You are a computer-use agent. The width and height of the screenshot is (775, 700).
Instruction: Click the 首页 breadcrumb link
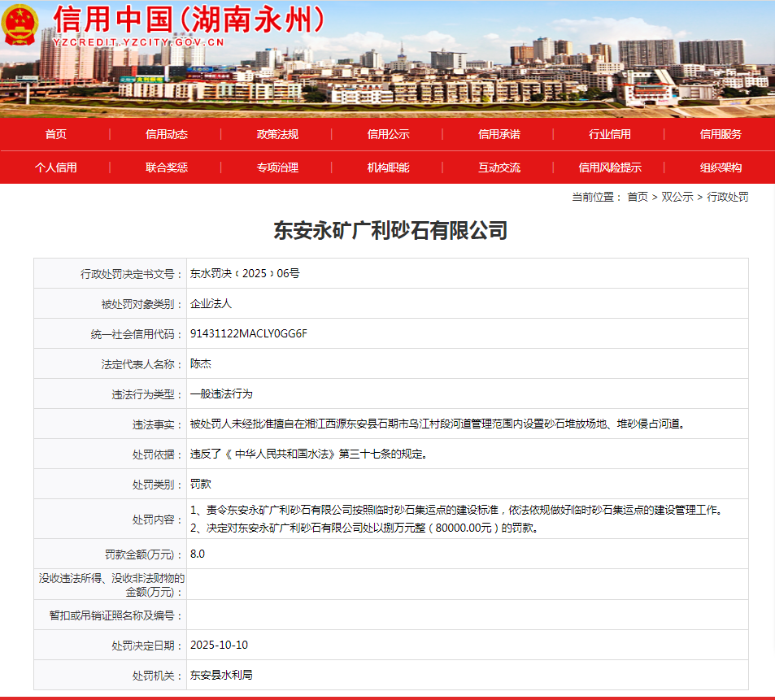637,198
